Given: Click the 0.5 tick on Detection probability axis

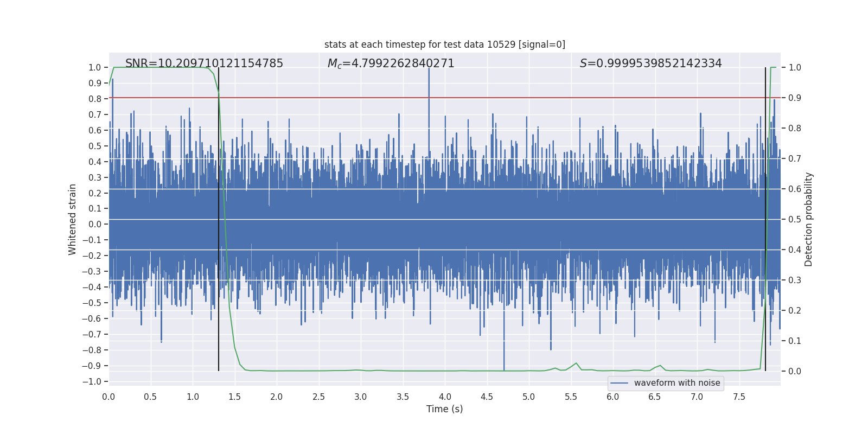Looking at the screenshot, I should [795, 220].
